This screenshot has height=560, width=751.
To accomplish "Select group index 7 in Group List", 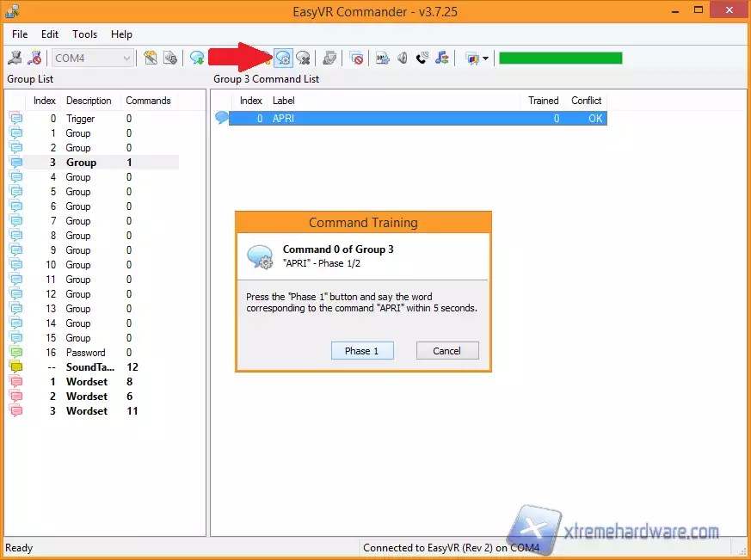I will tap(94, 221).
